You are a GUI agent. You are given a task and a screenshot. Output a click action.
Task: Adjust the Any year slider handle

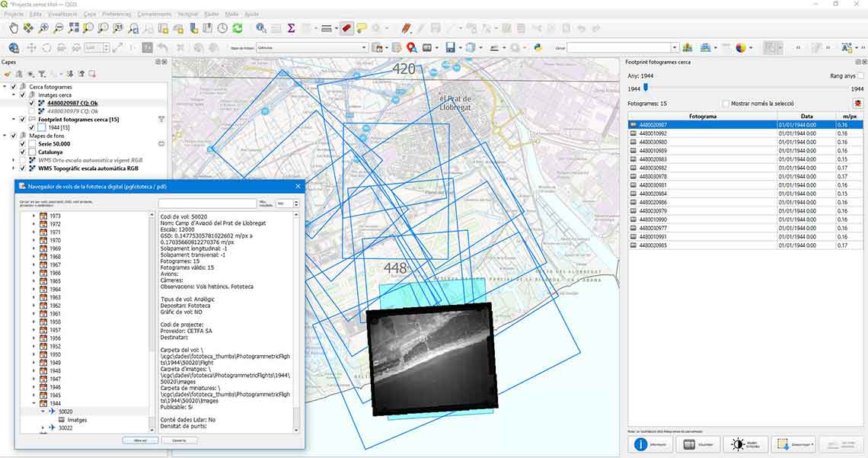[x=646, y=88]
